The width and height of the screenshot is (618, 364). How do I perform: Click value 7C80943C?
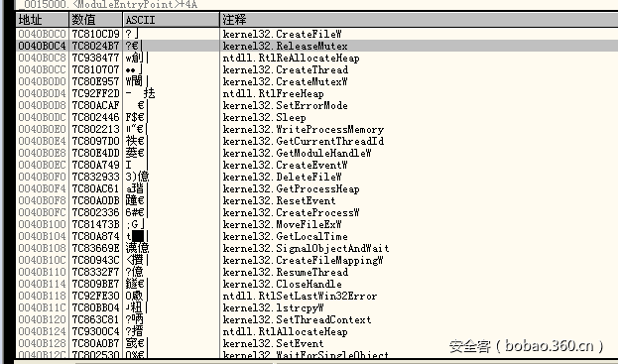95,260
